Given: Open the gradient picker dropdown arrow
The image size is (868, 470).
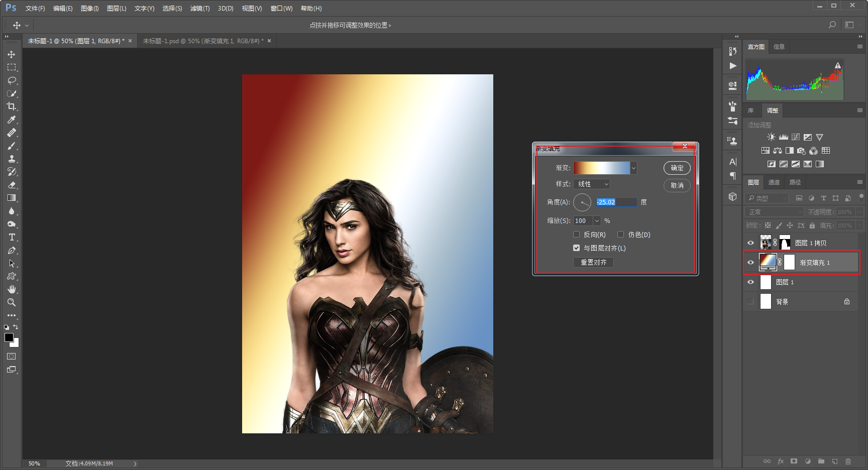Looking at the screenshot, I should (x=633, y=168).
